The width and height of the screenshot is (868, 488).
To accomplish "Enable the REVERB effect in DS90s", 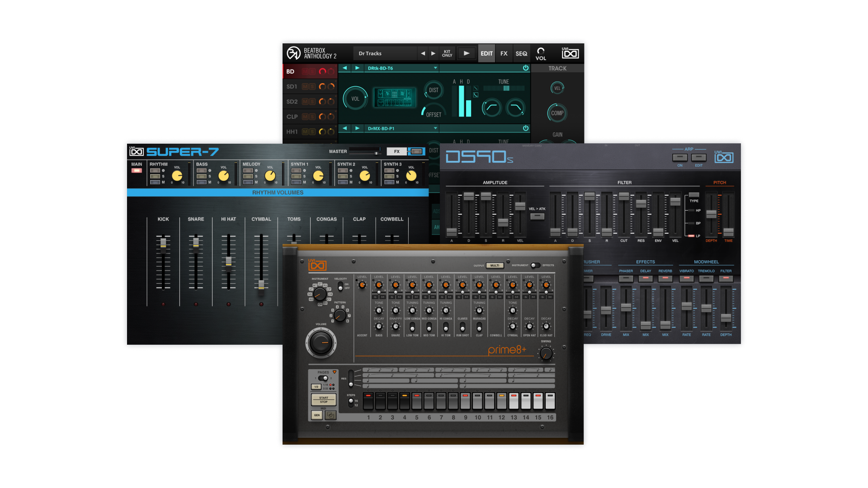I will point(665,278).
